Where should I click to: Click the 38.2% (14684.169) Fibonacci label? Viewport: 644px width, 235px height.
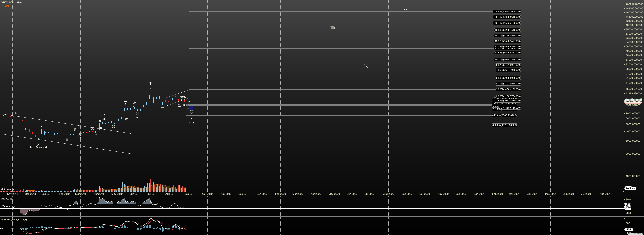[x=508, y=89]
